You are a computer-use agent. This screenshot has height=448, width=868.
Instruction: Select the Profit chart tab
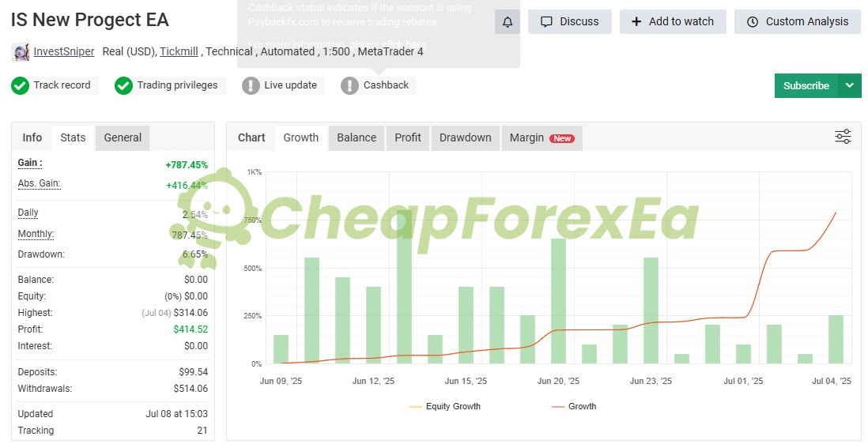[x=408, y=137]
